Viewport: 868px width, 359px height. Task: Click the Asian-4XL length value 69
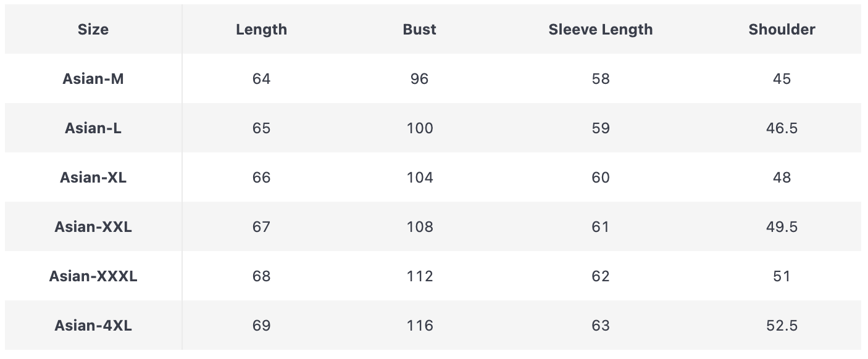[261, 326]
